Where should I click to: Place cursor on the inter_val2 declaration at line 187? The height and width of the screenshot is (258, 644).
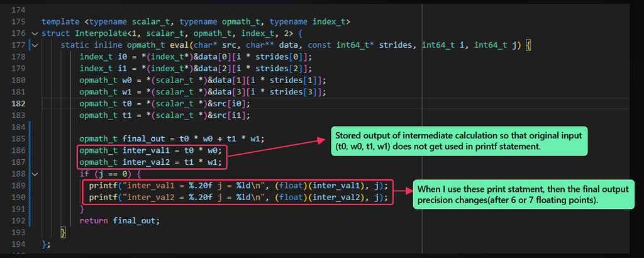150,162
